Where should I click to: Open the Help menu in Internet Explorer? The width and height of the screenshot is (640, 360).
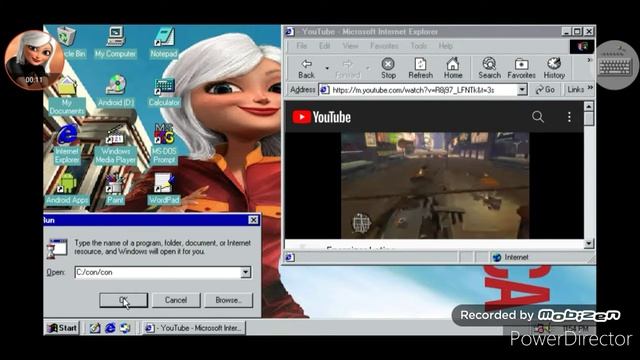tap(445, 46)
